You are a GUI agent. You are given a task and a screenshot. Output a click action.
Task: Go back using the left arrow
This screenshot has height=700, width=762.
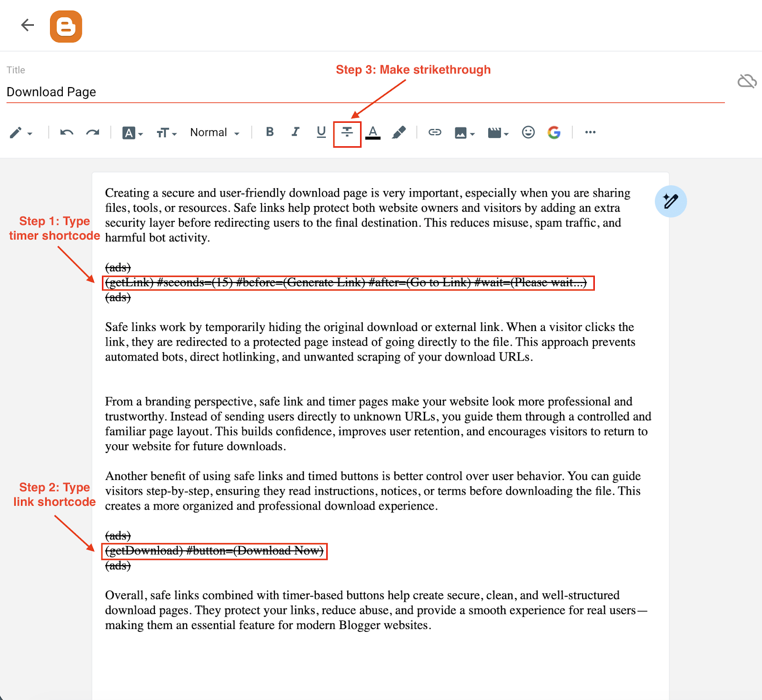(28, 25)
